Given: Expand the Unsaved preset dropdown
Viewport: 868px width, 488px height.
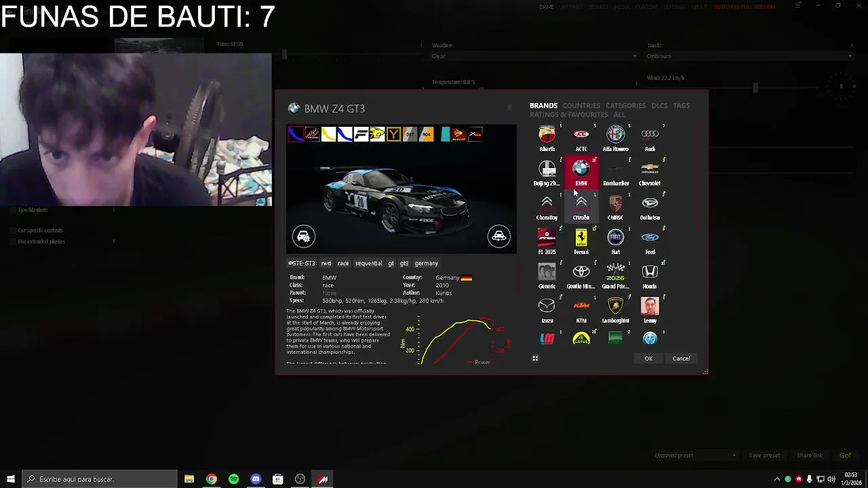Looking at the screenshot, I should pyautogui.click(x=695, y=455).
